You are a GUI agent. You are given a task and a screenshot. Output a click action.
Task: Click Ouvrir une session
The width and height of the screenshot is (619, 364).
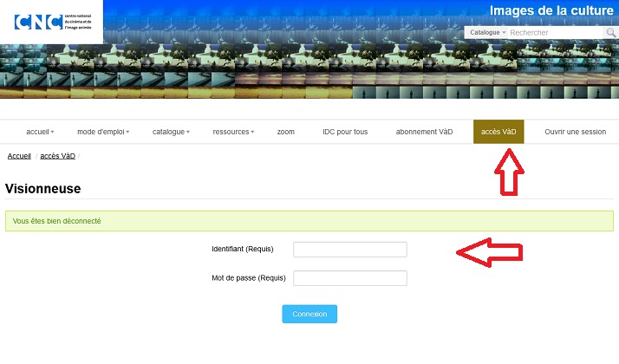pos(575,132)
